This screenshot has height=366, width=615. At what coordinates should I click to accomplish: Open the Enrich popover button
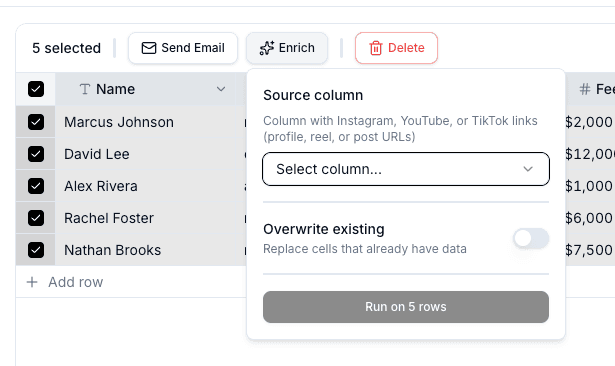point(287,48)
